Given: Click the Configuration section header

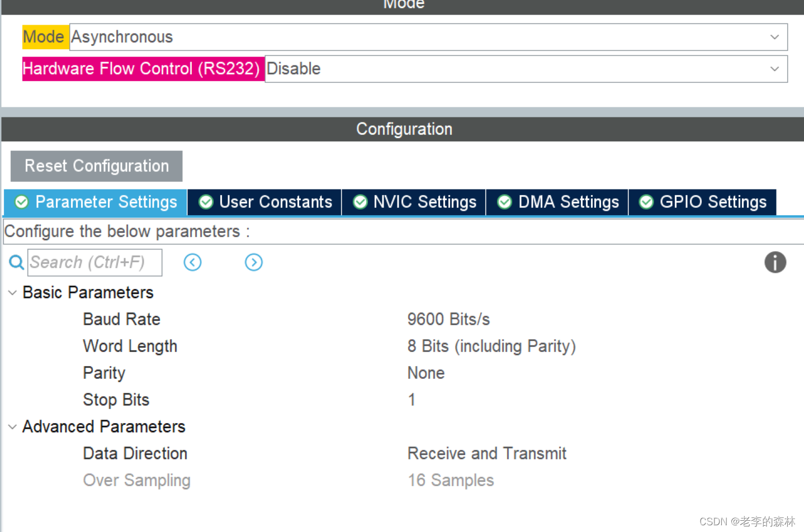Looking at the screenshot, I should click(403, 129).
